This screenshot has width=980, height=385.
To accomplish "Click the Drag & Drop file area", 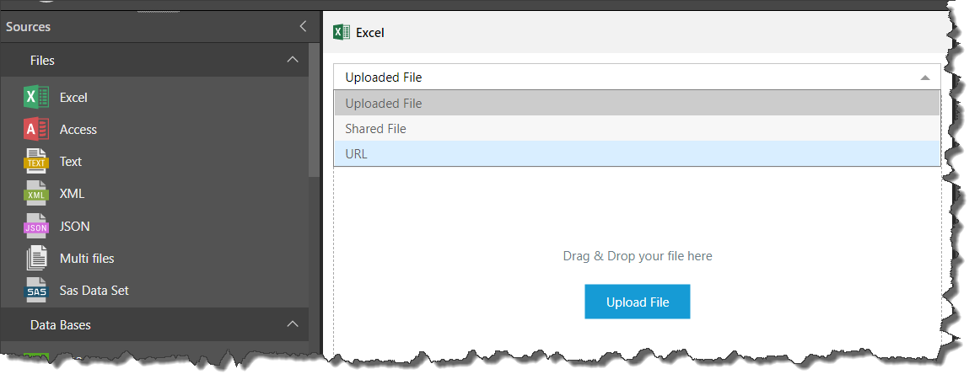I will [x=637, y=255].
